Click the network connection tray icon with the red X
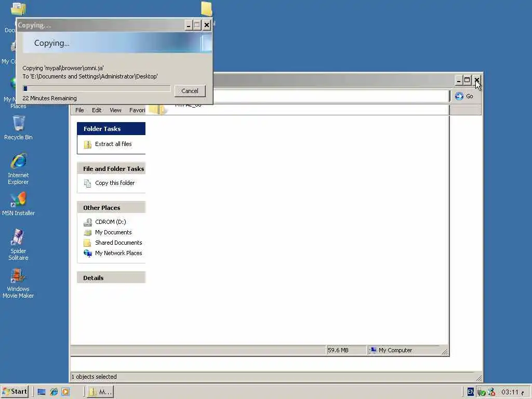 491,392
